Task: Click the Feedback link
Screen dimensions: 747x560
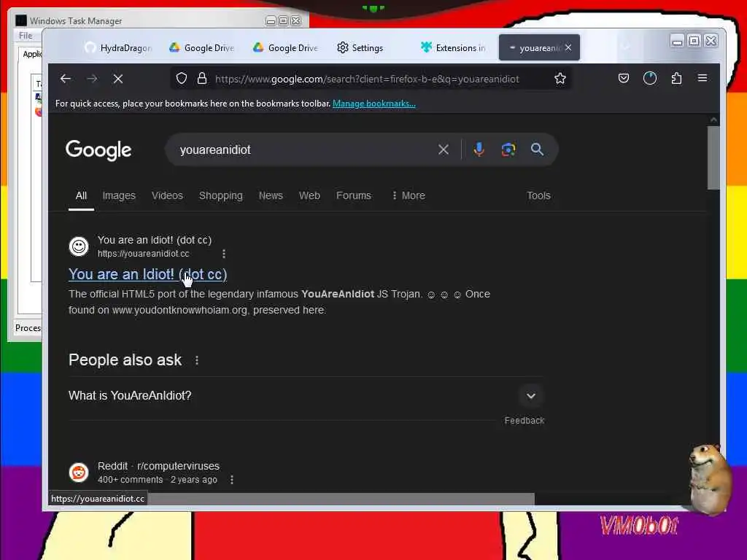Action: click(525, 421)
